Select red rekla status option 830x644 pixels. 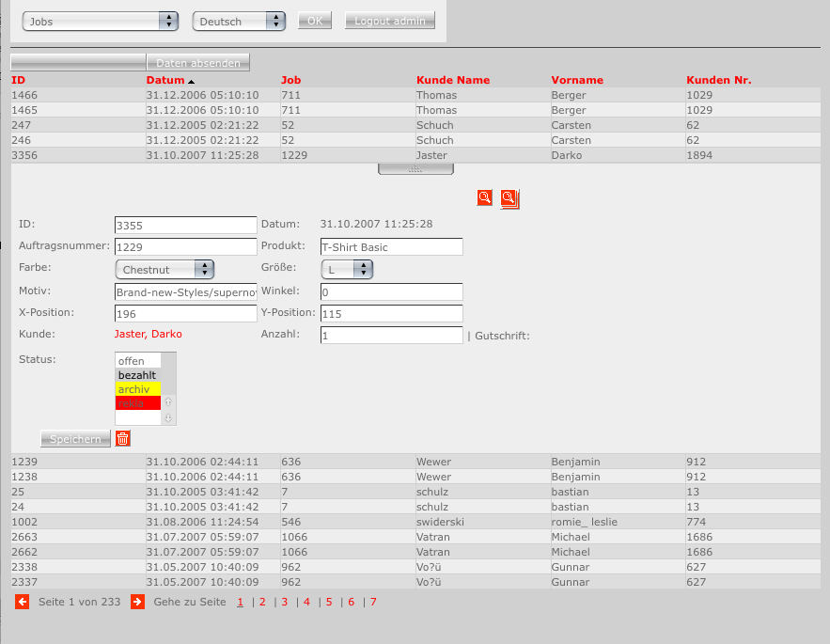(x=137, y=402)
